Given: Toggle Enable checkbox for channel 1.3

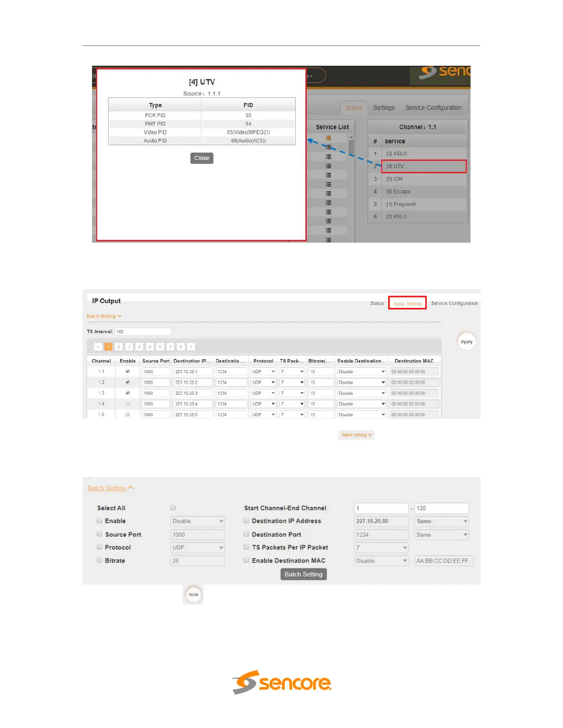Looking at the screenshot, I should [x=128, y=393].
